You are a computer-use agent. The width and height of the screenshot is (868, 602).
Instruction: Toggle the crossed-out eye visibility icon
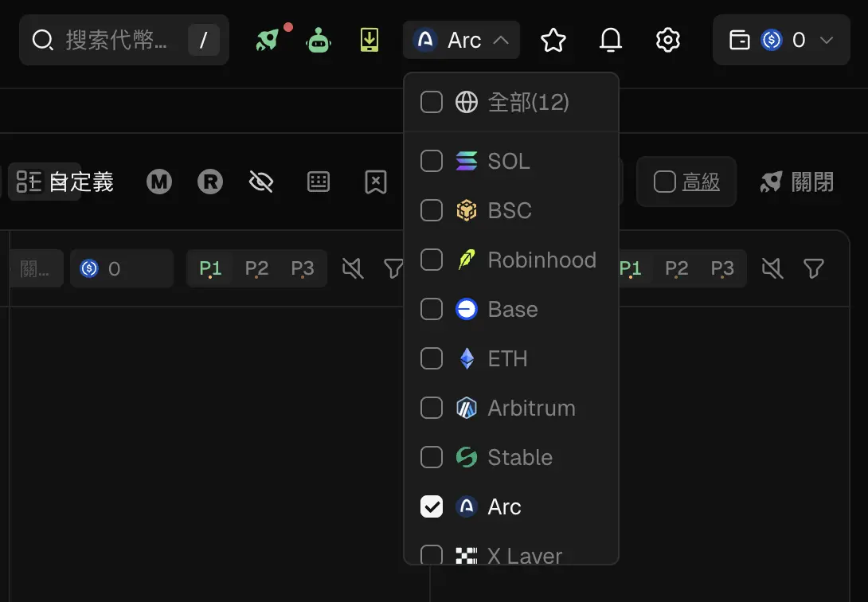(261, 182)
